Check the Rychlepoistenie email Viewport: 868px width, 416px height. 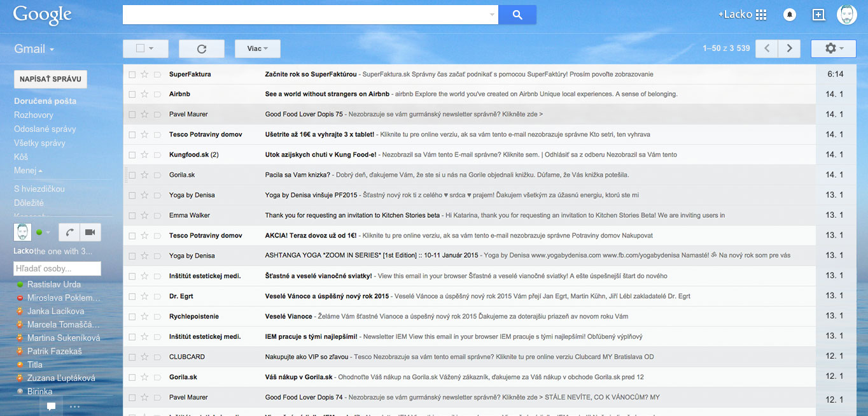tap(132, 317)
